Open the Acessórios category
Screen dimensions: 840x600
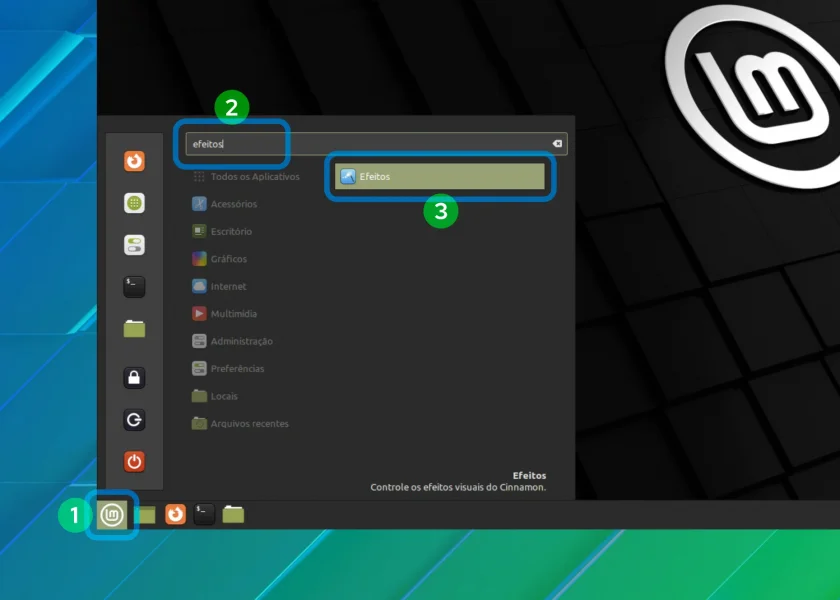point(224,204)
